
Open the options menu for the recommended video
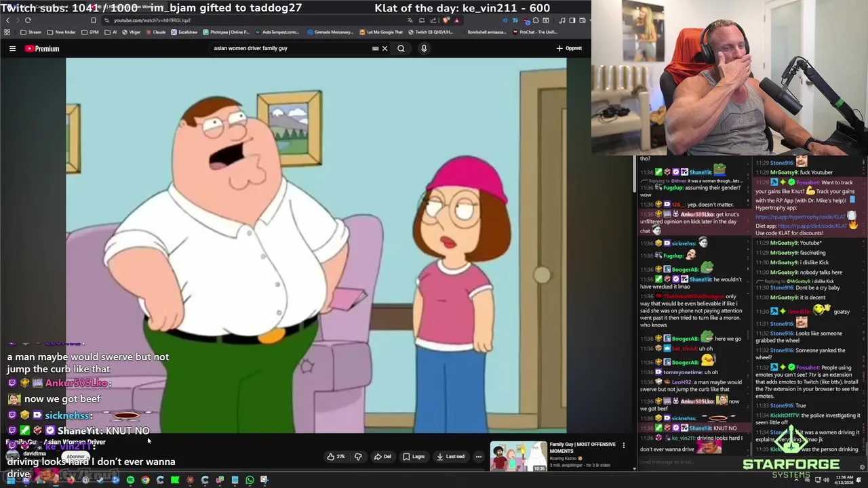point(623,445)
